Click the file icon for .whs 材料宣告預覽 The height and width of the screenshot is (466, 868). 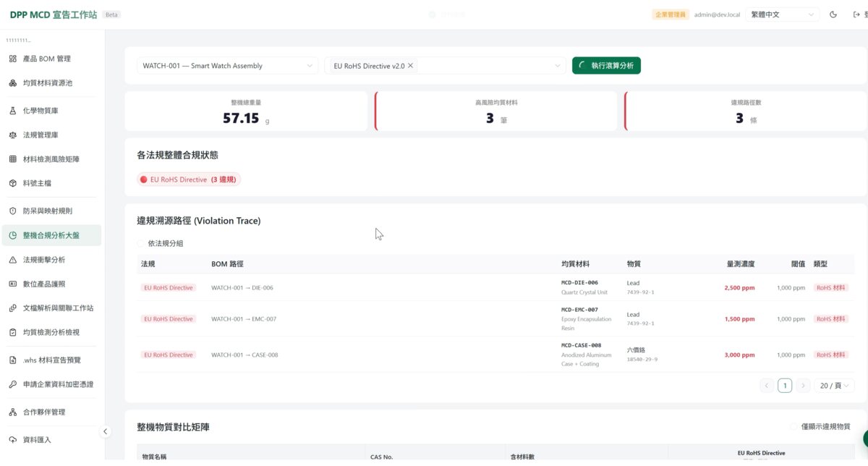click(13, 360)
